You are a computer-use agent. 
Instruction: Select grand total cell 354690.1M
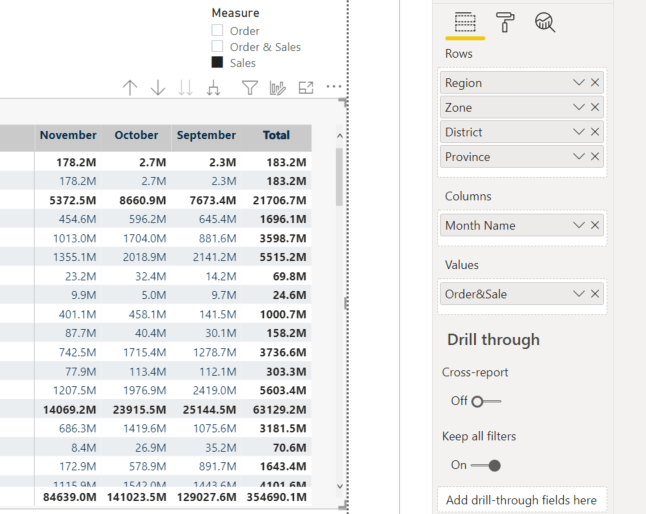click(276, 497)
